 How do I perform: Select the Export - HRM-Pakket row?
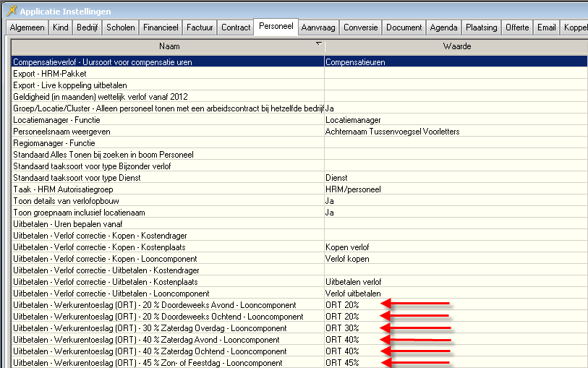(x=168, y=74)
